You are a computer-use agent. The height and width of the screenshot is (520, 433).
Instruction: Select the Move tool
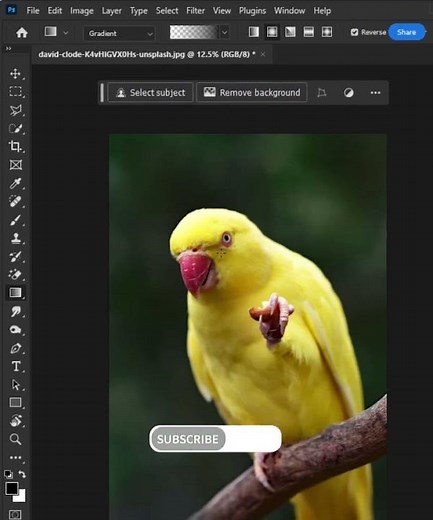pyautogui.click(x=15, y=73)
